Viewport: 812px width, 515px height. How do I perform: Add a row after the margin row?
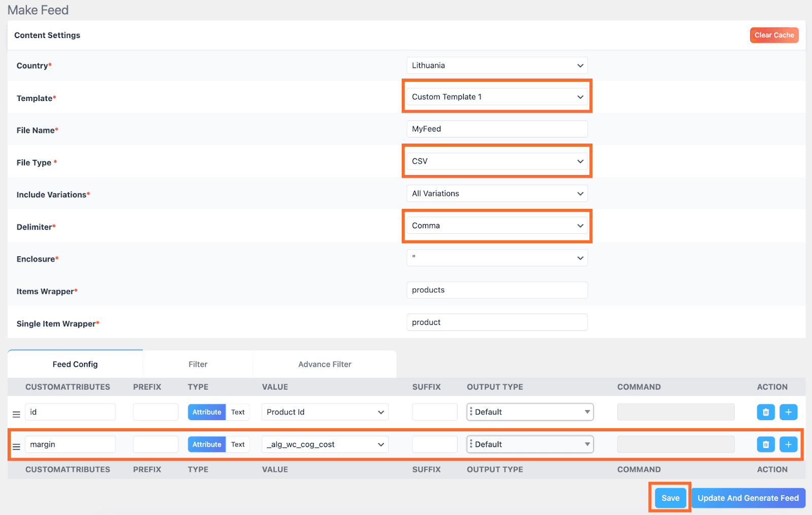pyautogui.click(x=788, y=444)
